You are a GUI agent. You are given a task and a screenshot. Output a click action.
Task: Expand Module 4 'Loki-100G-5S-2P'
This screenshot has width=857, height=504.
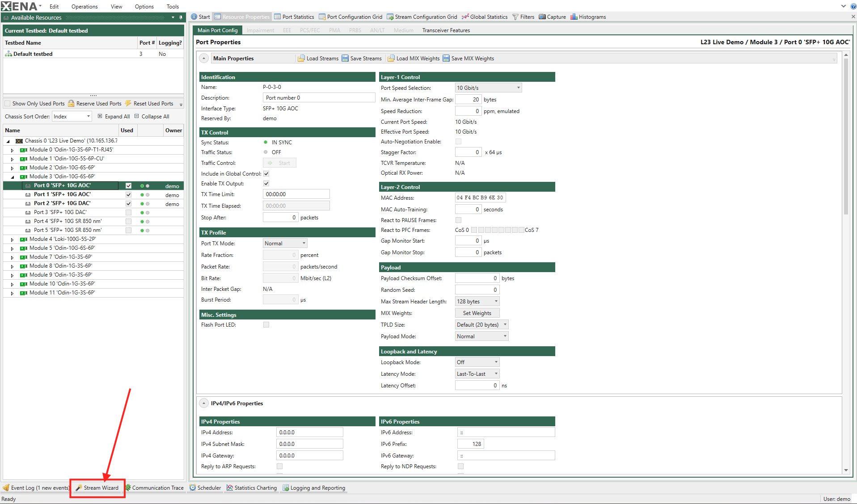click(12, 239)
